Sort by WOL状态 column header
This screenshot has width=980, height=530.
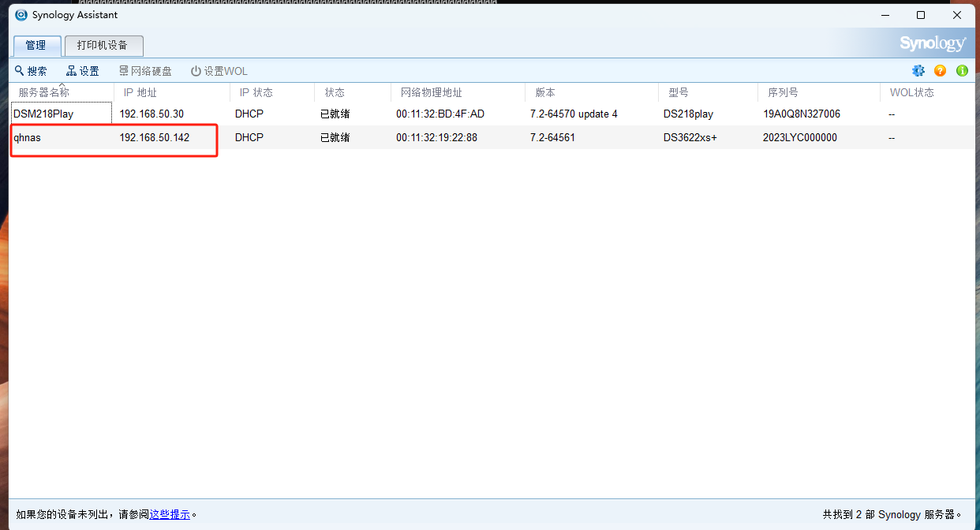coord(926,92)
